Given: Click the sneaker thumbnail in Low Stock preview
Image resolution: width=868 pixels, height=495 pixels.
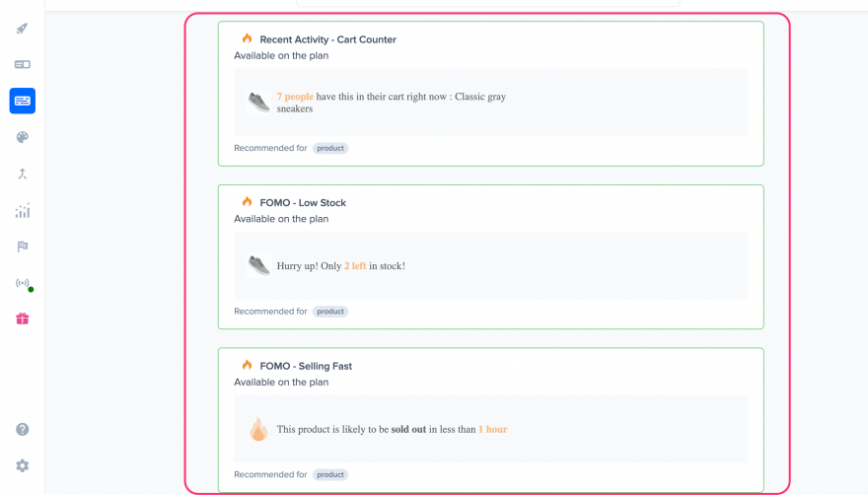Looking at the screenshot, I should 258,265.
